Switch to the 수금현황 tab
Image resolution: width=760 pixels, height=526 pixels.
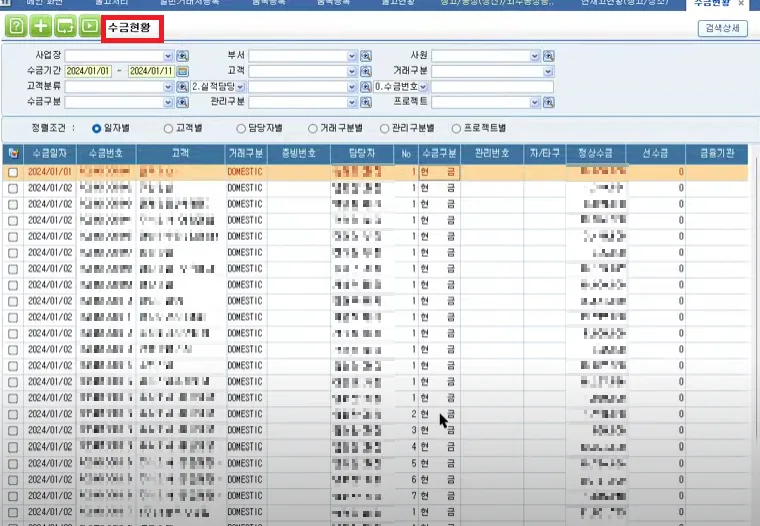click(712, 3)
